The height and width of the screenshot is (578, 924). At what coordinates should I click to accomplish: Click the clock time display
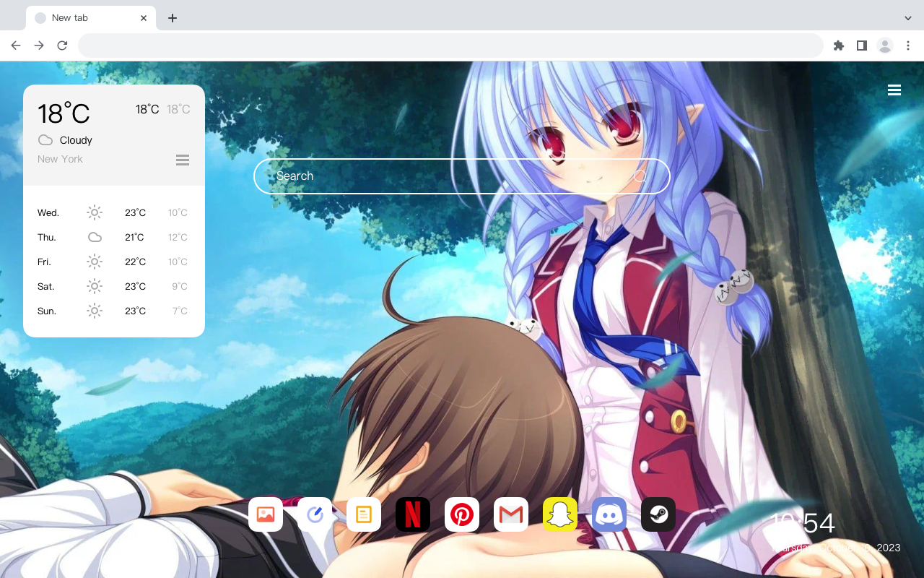802,523
